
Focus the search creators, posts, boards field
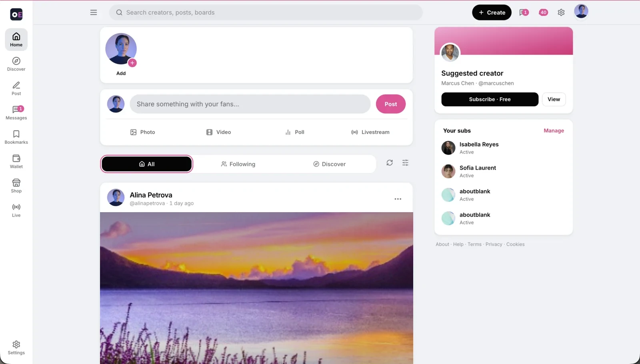click(x=266, y=12)
